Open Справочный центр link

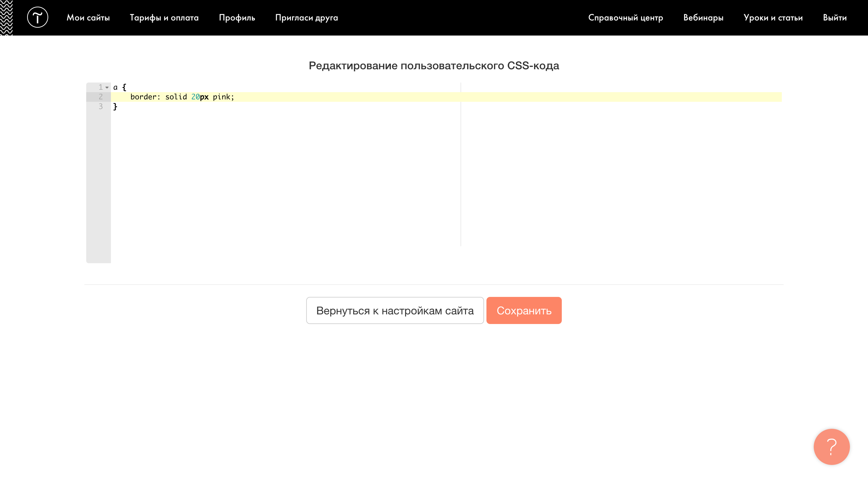tap(625, 18)
